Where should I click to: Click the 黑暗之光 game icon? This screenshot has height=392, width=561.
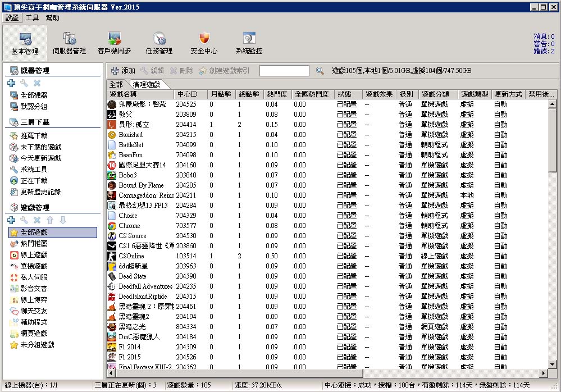pos(112,327)
